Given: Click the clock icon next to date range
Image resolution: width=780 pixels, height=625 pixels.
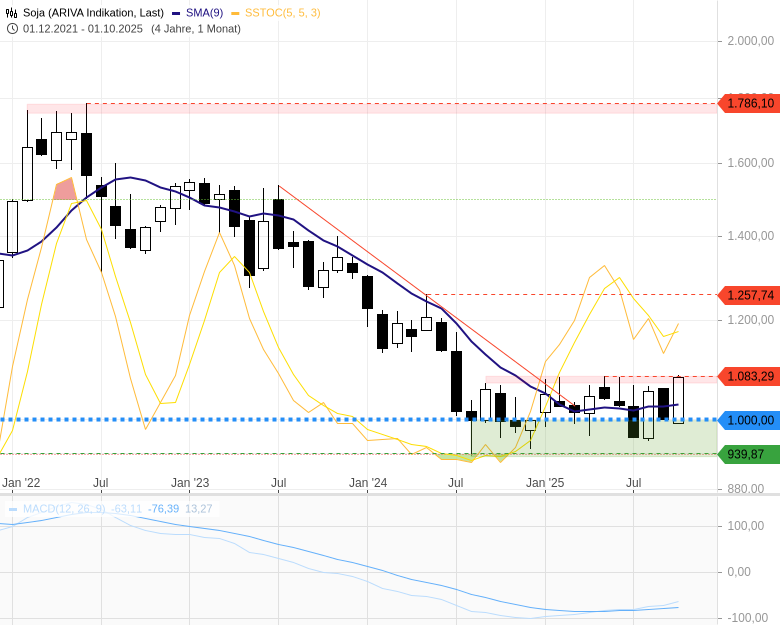Looking at the screenshot, I should [12, 28].
